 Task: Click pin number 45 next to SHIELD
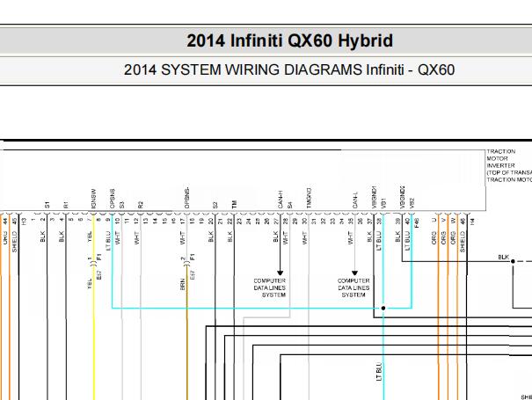tap(15, 222)
